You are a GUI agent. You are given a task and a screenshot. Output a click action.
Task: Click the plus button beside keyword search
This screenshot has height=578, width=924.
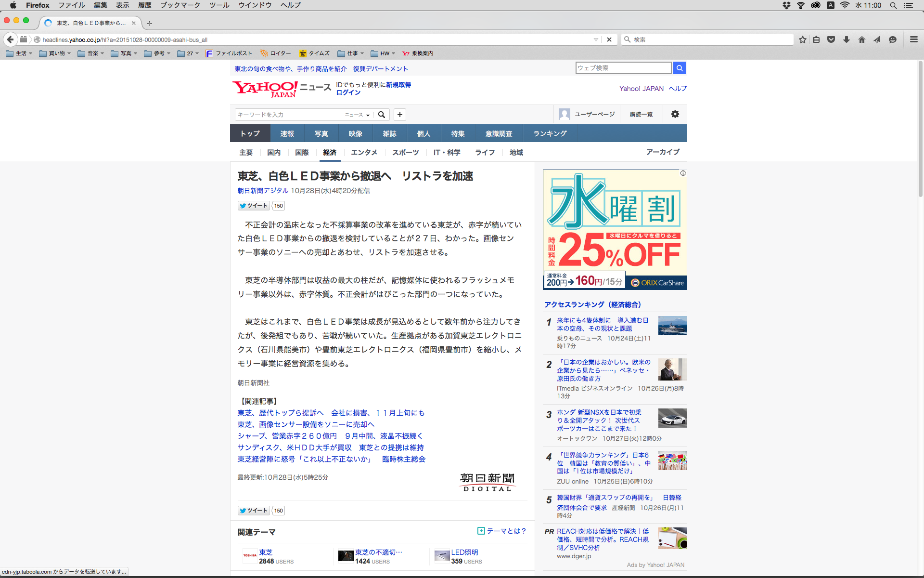(399, 115)
